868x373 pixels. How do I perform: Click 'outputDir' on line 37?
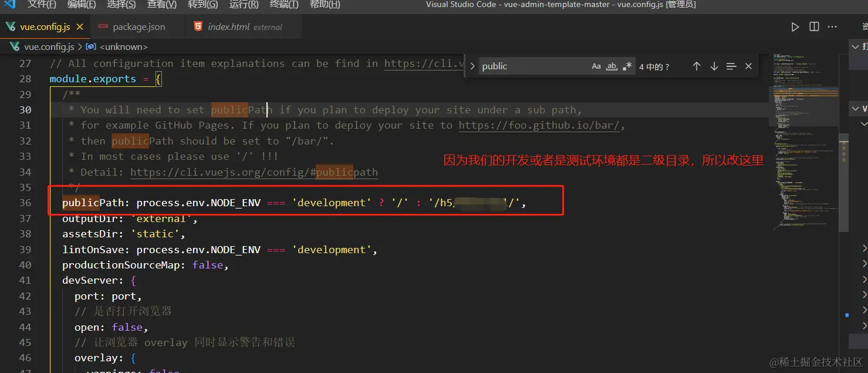[x=90, y=219]
